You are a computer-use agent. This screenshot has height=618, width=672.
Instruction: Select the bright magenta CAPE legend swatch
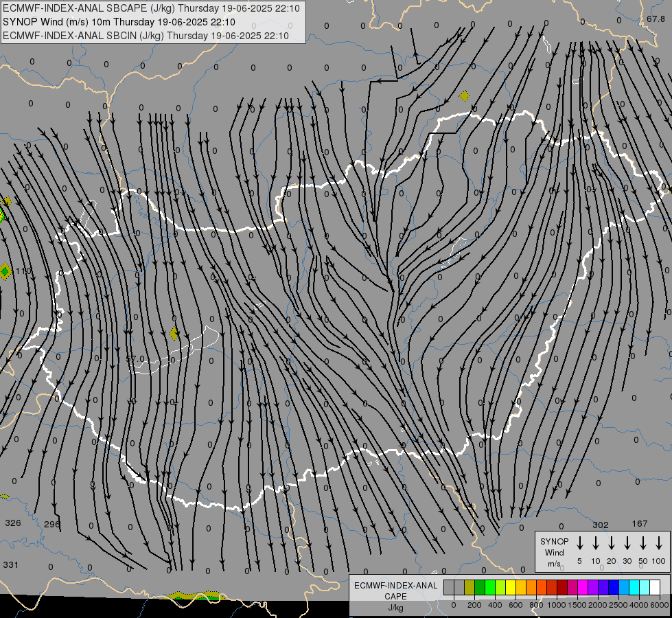583,587
